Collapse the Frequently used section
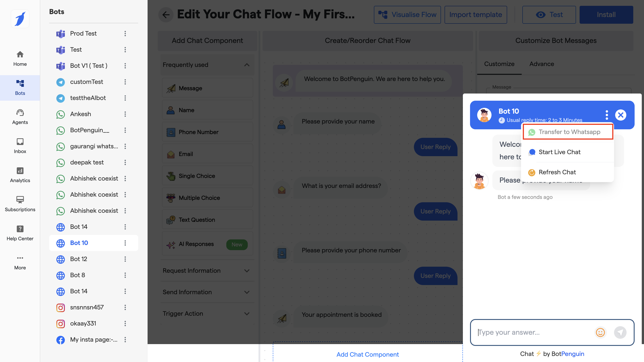Viewport: 644px width, 362px height. coord(247,65)
